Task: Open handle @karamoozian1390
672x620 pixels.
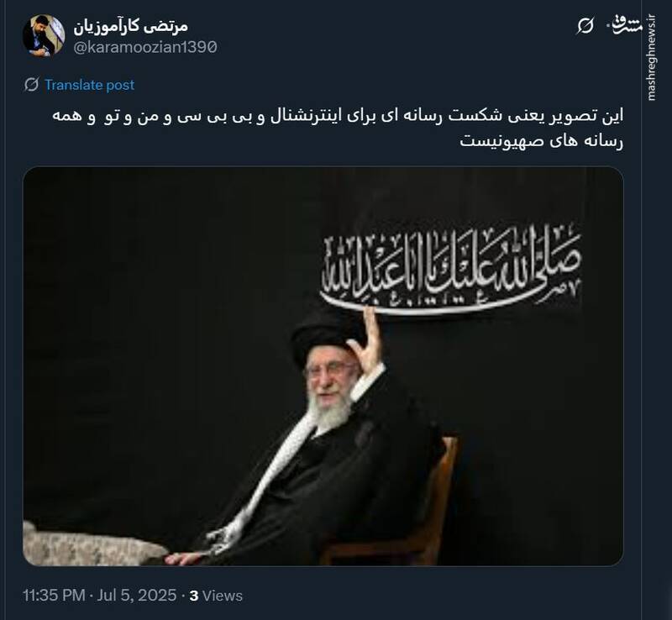Action: (x=145, y=47)
